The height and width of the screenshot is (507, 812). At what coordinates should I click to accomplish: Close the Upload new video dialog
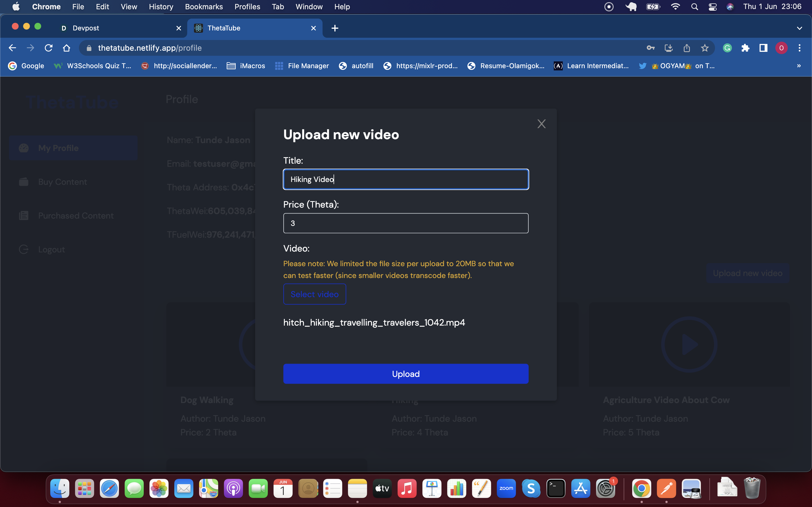click(x=541, y=124)
